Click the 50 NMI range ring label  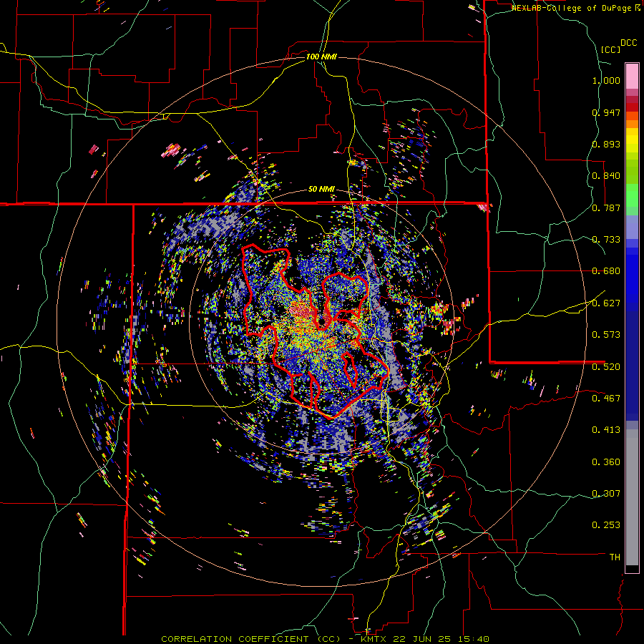(x=321, y=190)
